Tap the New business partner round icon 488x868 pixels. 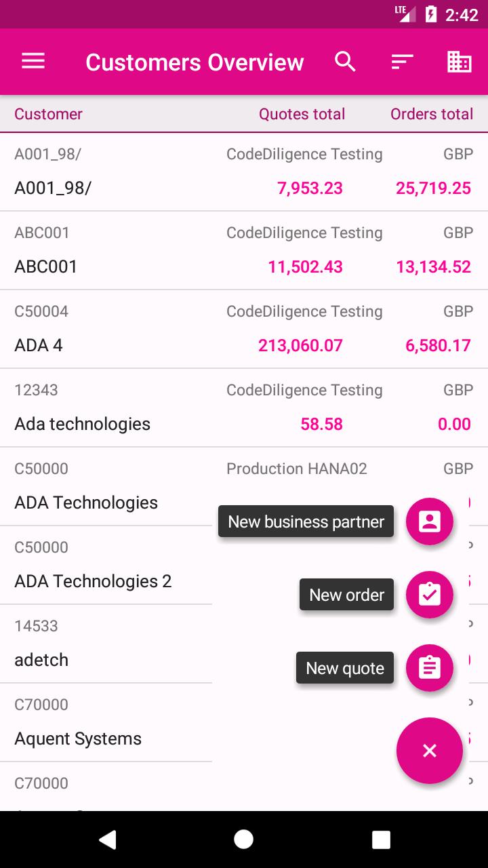pos(430,521)
